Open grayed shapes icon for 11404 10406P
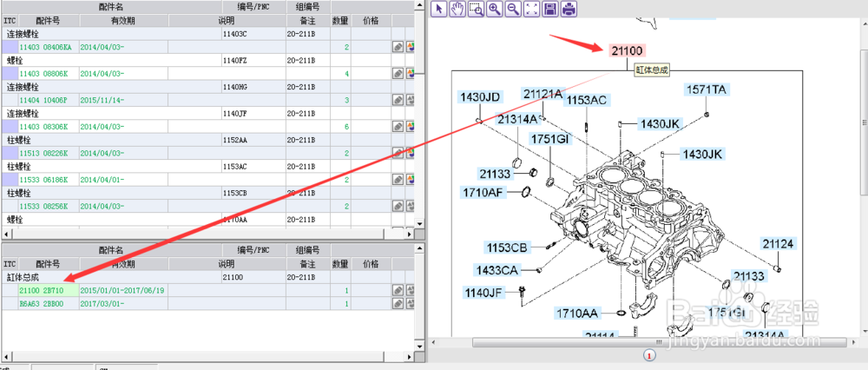The height and width of the screenshot is (370, 868). coord(411,100)
